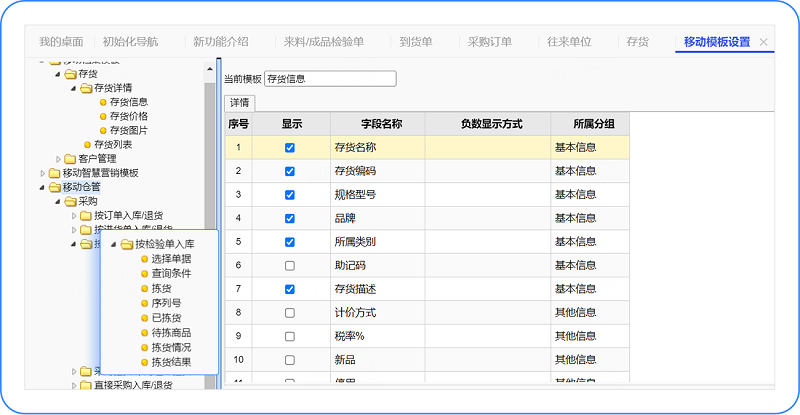The height and width of the screenshot is (415, 800).
Task: Collapse the 采购 tree node arrow
Action: (x=58, y=202)
